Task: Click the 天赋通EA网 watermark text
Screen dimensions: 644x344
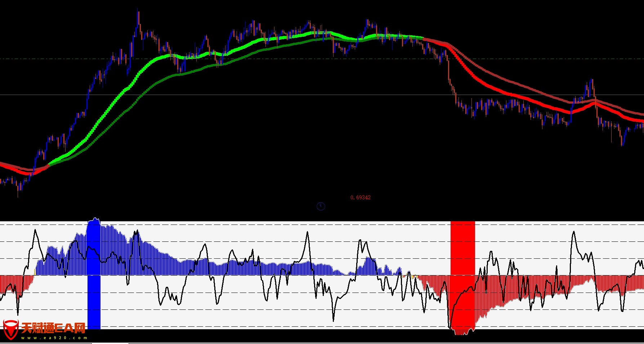Action: (x=53, y=328)
